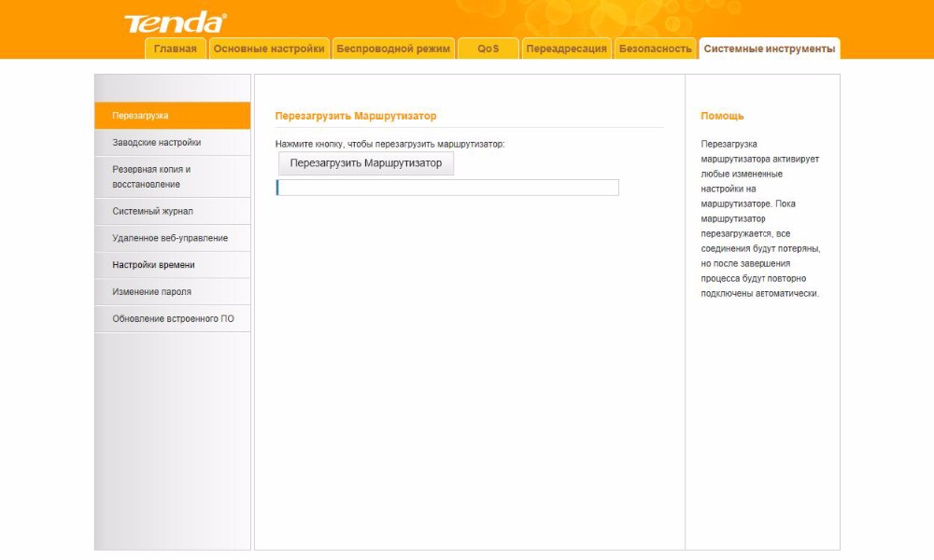Screen dimensions: 934x560
Task: Click the reboot progress bar
Action: [447, 188]
